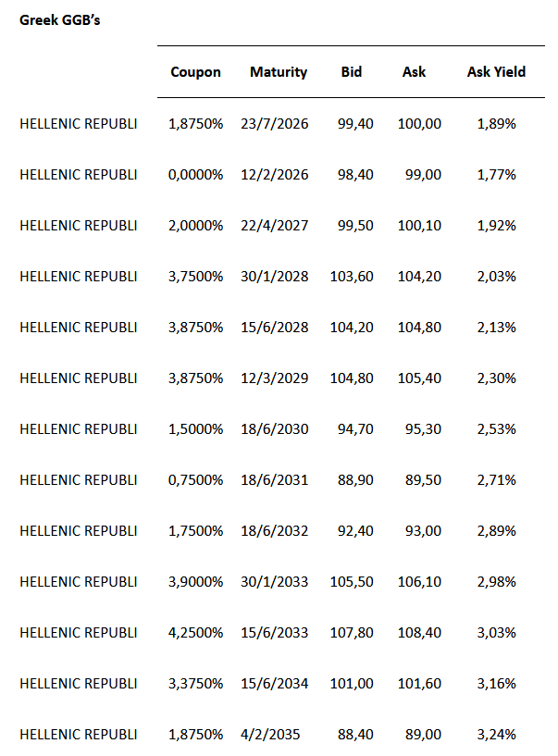The height and width of the screenshot is (756, 558).
Task: Select maturity date 23/7/2026
Action: pyautogui.click(x=274, y=123)
